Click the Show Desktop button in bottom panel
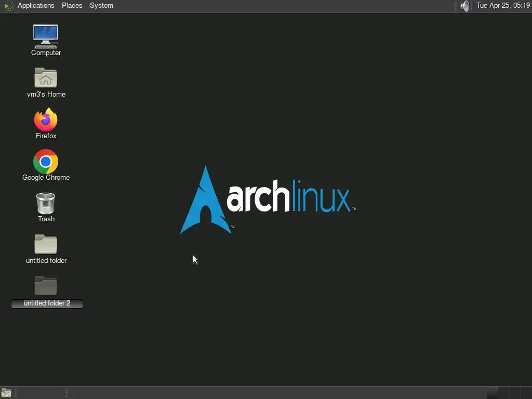 click(6, 393)
